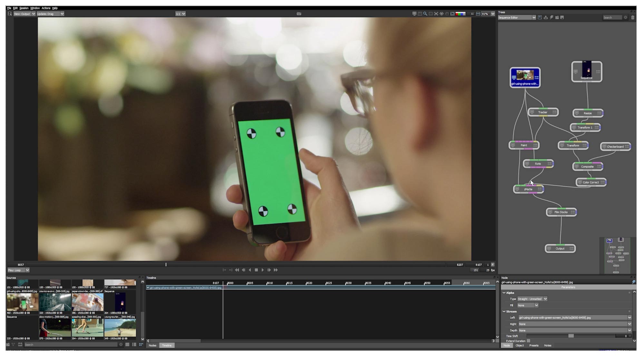Click the monitor display icon in viewer toolbar

[414, 14]
